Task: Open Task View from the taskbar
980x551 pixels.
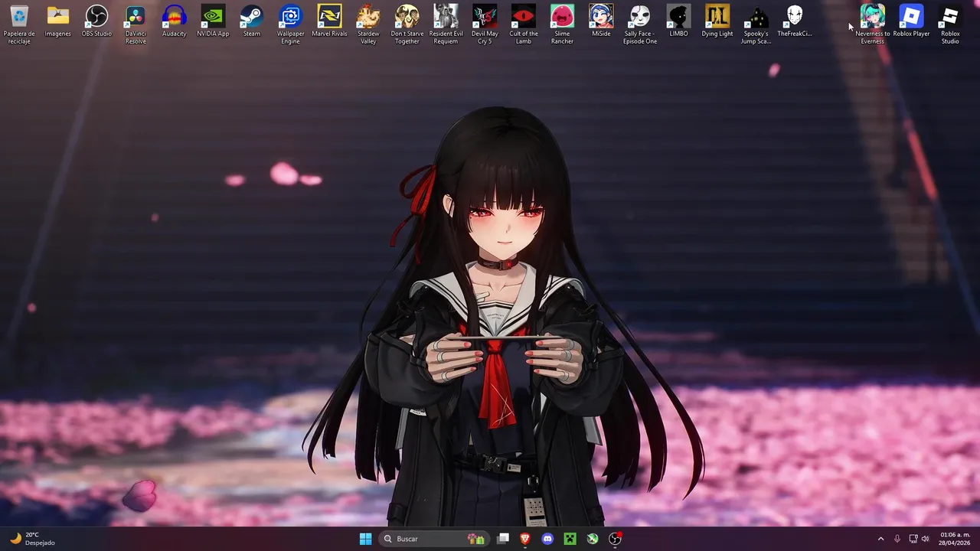Action: coord(503,539)
